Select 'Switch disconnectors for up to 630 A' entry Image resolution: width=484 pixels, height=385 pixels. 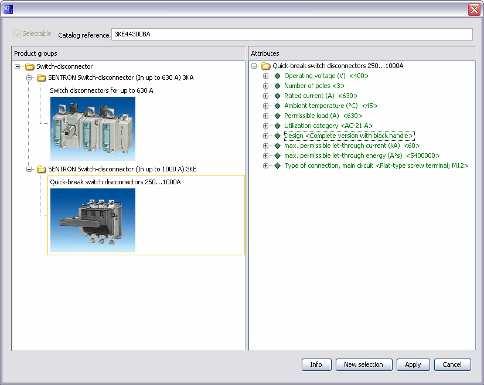(101, 91)
